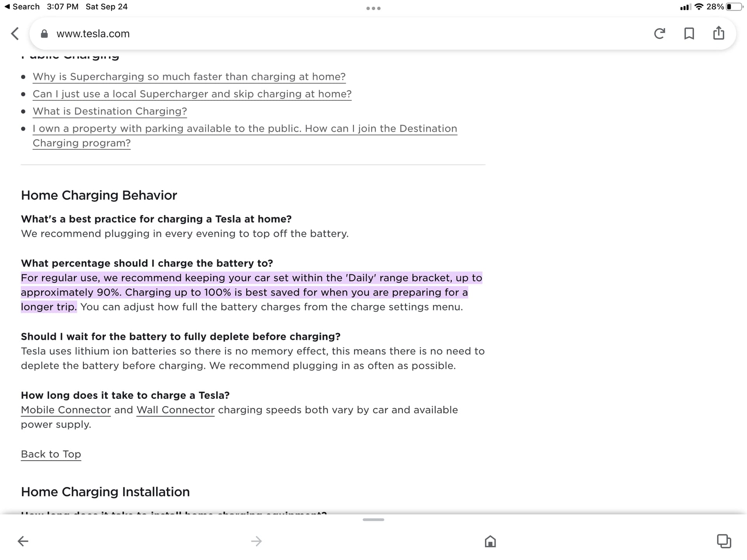Follow the Mobile Connector link
The width and height of the screenshot is (747, 560).
pos(66,410)
